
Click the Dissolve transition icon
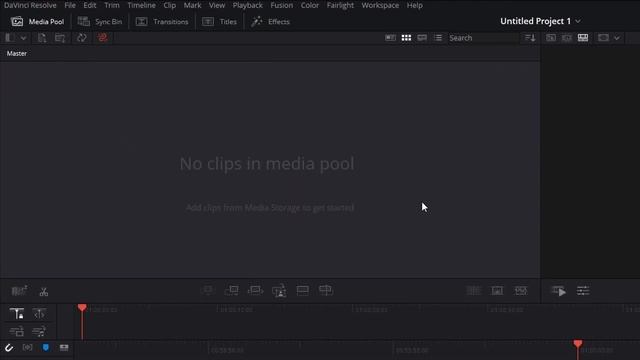click(497, 291)
